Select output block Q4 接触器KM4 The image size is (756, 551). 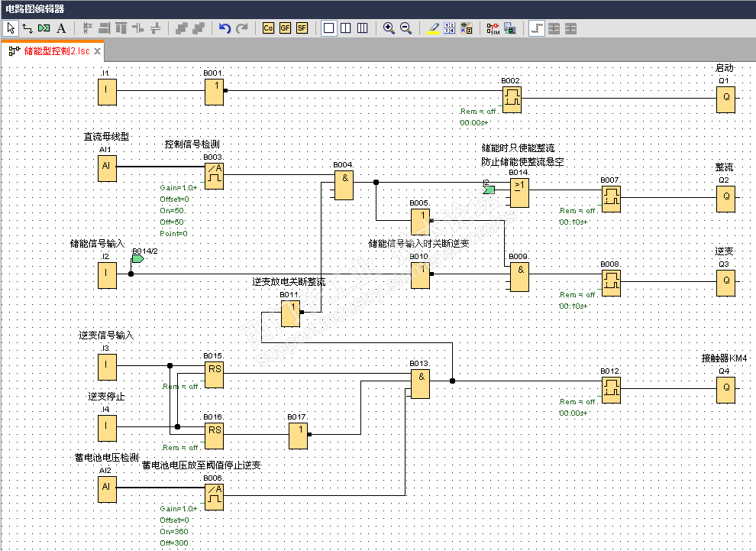click(x=725, y=391)
